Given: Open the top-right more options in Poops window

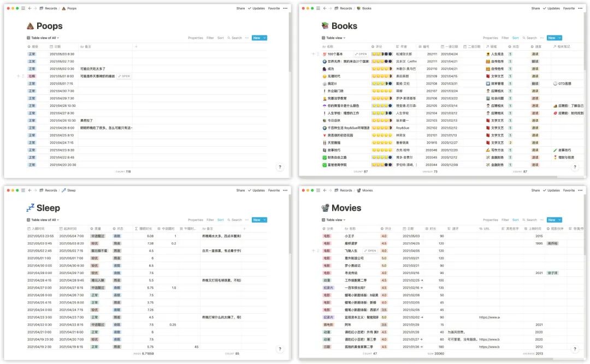Looking at the screenshot, I should tap(285, 8).
